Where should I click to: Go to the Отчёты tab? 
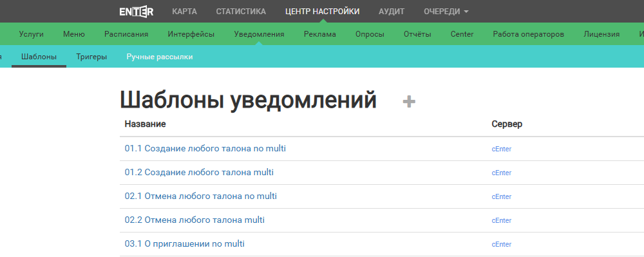tap(417, 34)
